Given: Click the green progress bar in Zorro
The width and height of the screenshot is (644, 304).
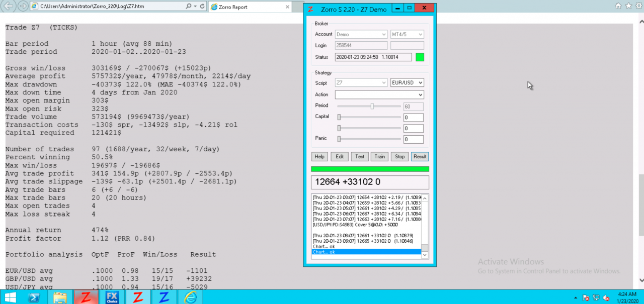Looking at the screenshot, I should [370, 169].
